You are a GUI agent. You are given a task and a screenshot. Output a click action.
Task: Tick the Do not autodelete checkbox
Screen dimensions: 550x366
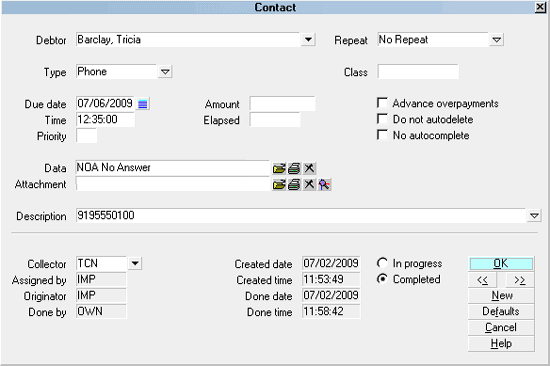[x=382, y=119]
